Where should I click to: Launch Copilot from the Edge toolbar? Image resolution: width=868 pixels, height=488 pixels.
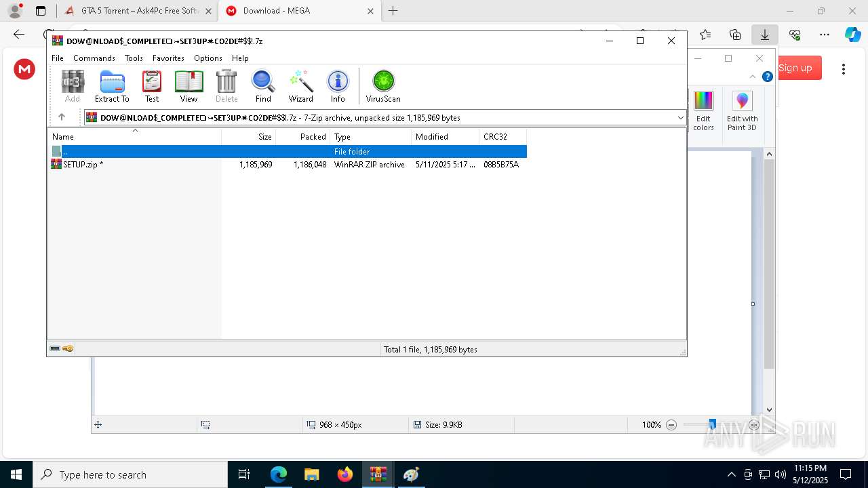click(x=852, y=35)
